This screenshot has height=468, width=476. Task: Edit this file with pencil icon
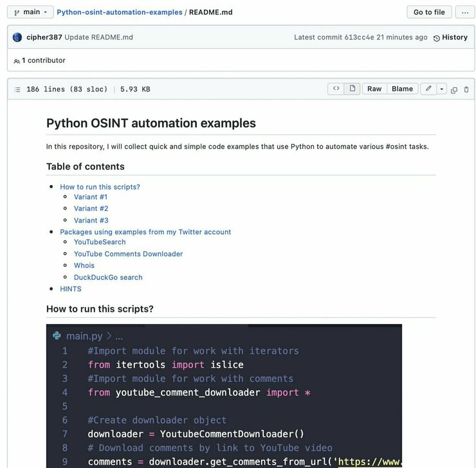click(x=428, y=89)
